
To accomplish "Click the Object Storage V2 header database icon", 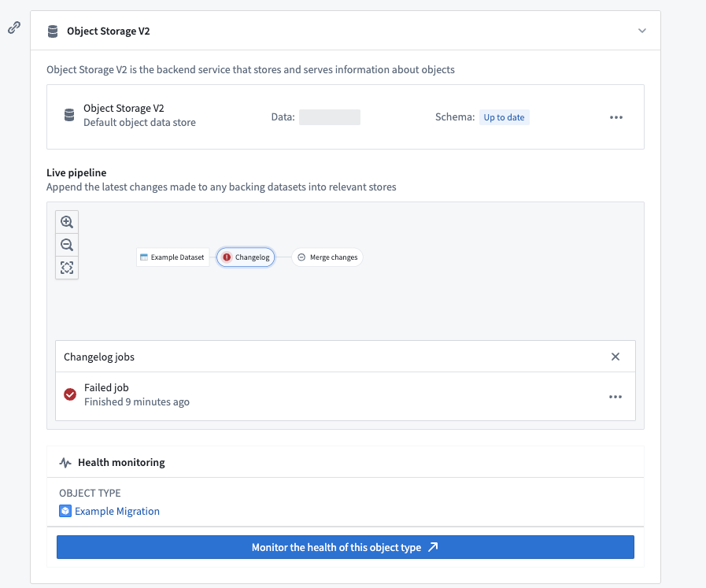I will point(53,31).
